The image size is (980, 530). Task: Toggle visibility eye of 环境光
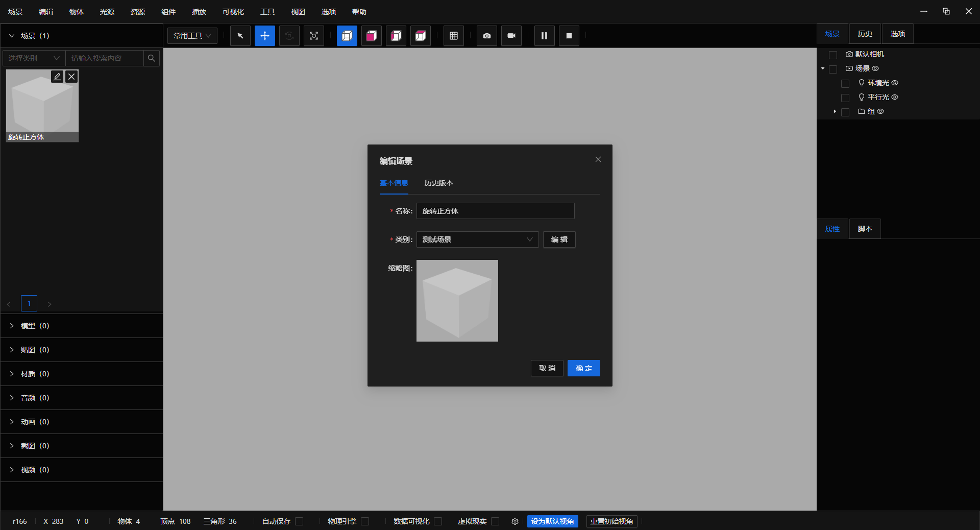[895, 83]
